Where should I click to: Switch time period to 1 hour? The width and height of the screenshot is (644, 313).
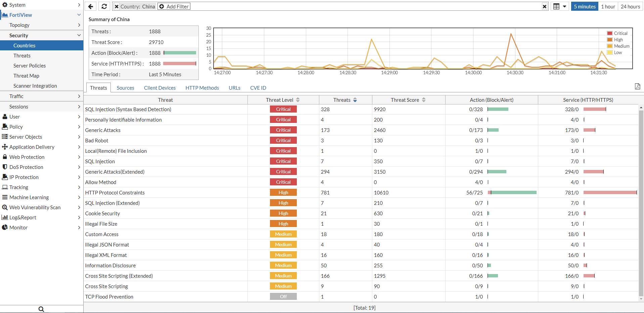pyautogui.click(x=608, y=6)
